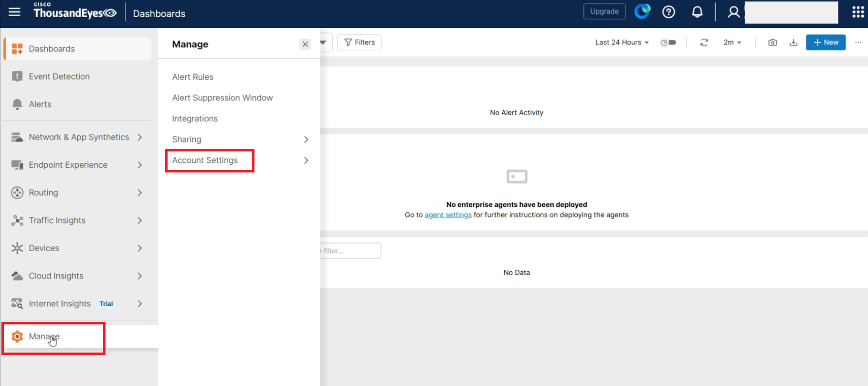The image size is (868, 386).
Task: Follow the agent settings link
Action: coord(448,215)
